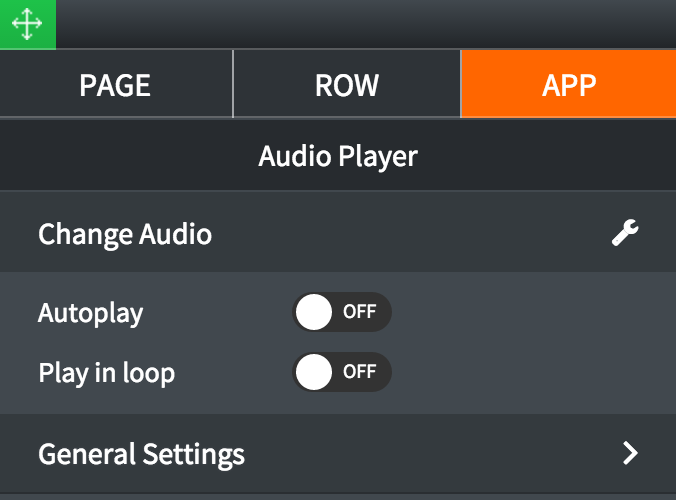Click the Play in loop text label
The width and height of the screenshot is (676, 500).
point(106,374)
